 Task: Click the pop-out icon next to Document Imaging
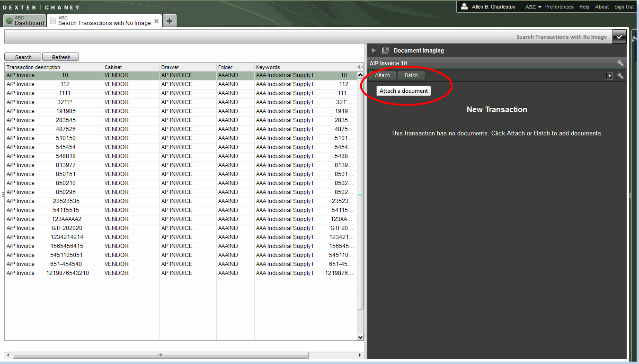tap(385, 50)
